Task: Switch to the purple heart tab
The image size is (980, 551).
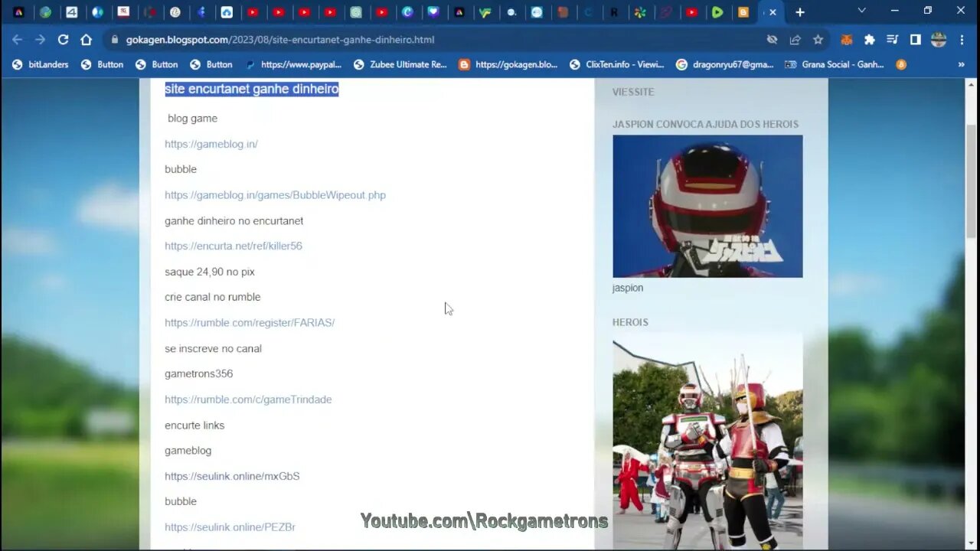Action: click(433, 12)
